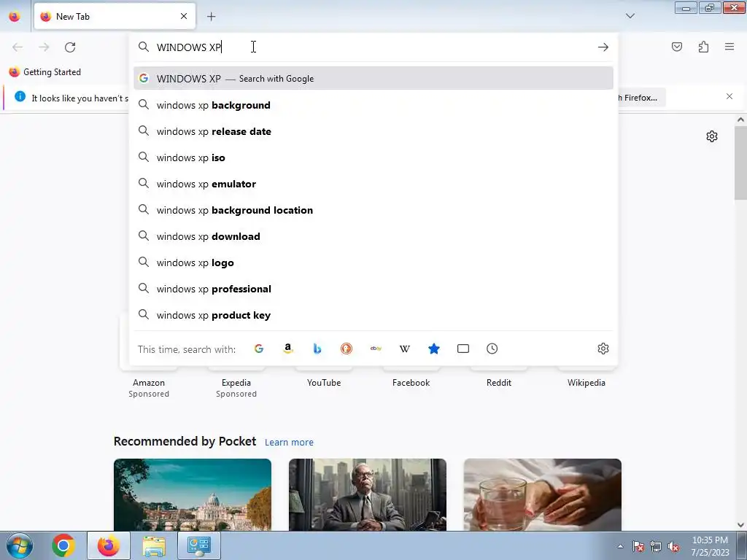The image size is (747, 560).
Task: Open Amazon Sponsored shortcut
Action: (x=149, y=383)
